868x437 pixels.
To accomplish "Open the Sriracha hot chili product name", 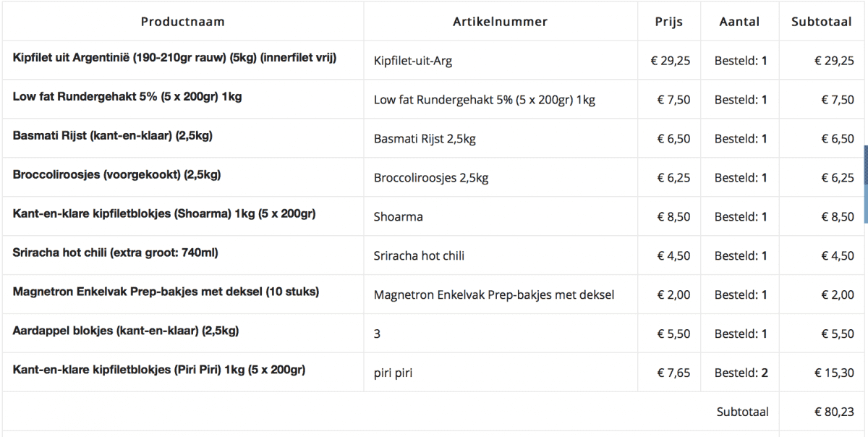I will click(115, 253).
